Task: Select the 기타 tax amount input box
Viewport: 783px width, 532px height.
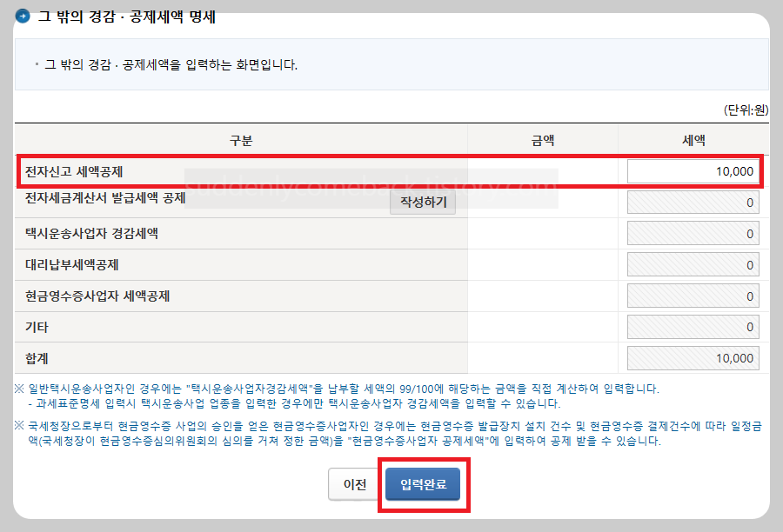Action: pos(692,327)
